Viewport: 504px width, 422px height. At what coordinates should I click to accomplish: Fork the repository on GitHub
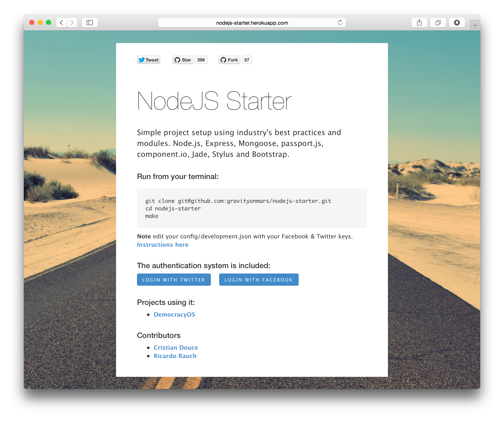229,60
